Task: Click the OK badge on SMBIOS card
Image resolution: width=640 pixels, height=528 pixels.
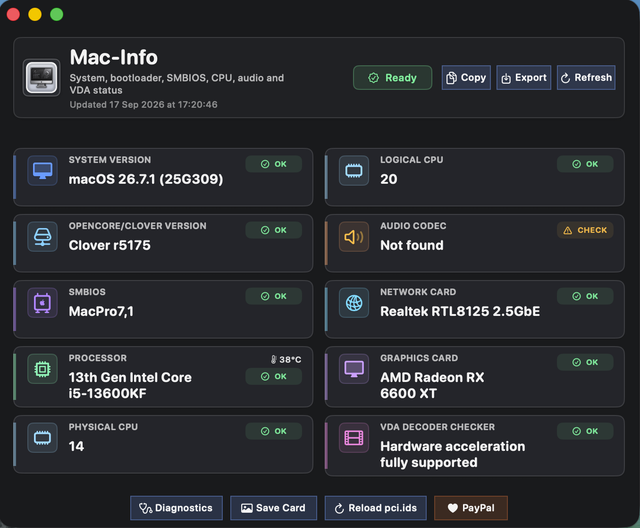Action: click(x=273, y=296)
